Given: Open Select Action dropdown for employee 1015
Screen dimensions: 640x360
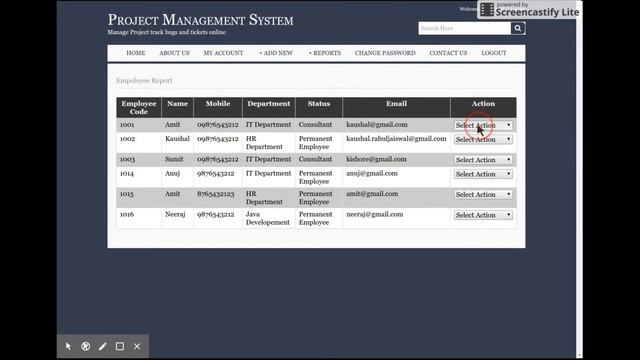Looking at the screenshot, I should [x=483, y=195].
